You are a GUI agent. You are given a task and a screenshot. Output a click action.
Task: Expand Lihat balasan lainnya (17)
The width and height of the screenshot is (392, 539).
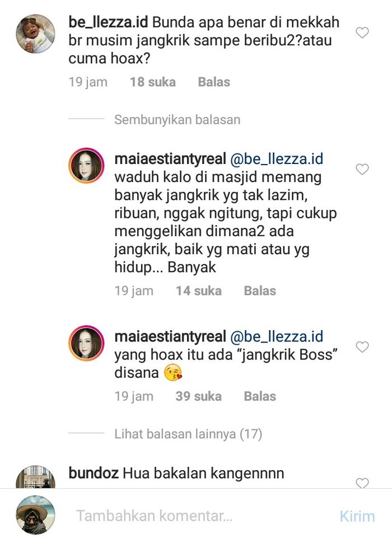(188, 434)
